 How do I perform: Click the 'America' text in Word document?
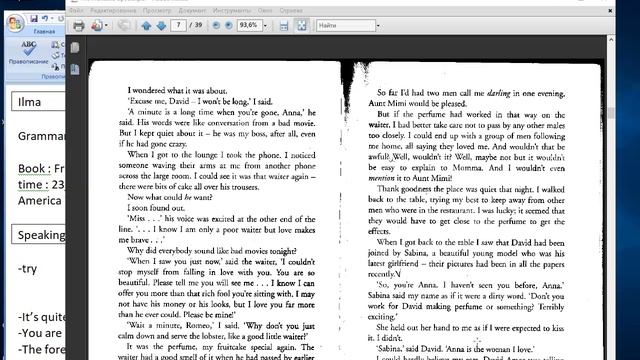(40, 201)
